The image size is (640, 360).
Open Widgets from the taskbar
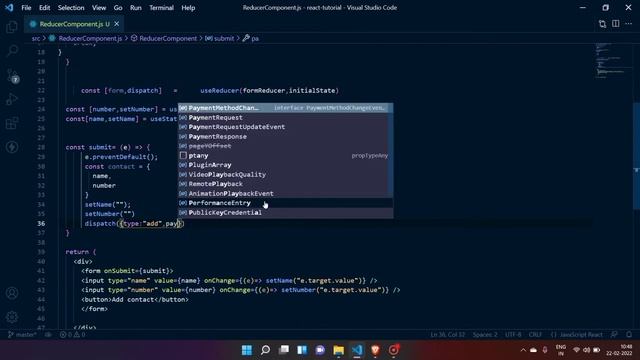click(302, 350)
